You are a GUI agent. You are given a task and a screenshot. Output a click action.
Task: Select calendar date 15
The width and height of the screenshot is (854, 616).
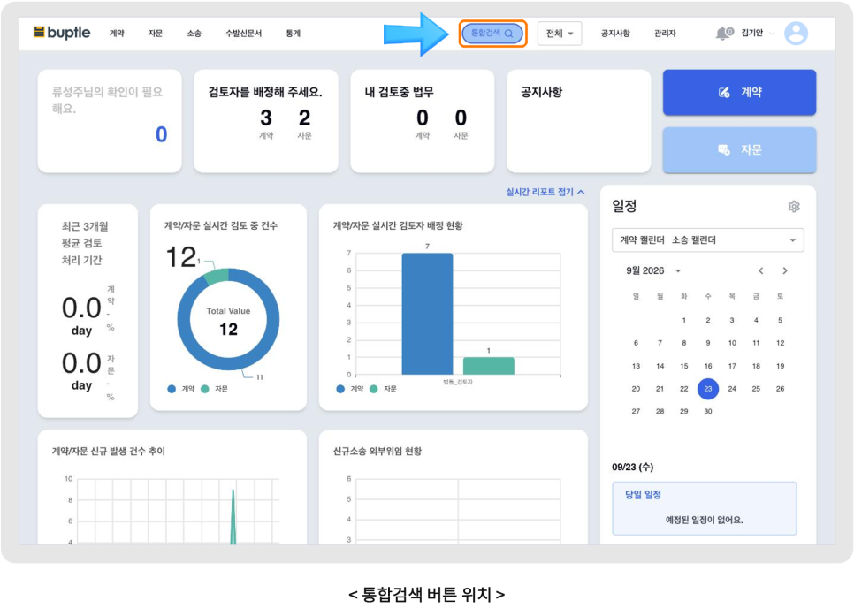click(684, 366)
